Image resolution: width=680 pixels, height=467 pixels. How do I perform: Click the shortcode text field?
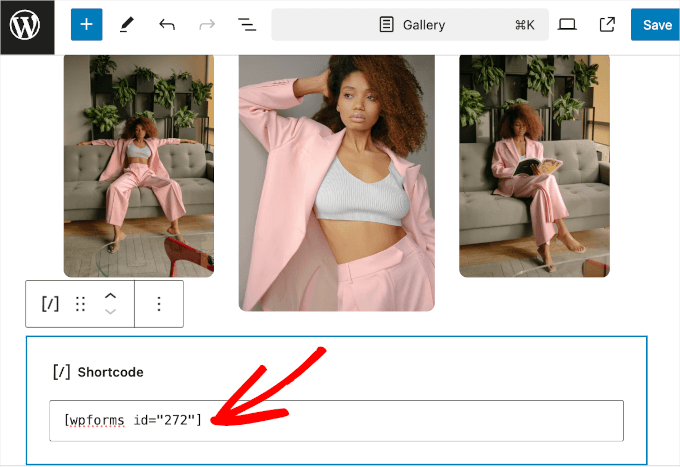[x=337, y=421]
